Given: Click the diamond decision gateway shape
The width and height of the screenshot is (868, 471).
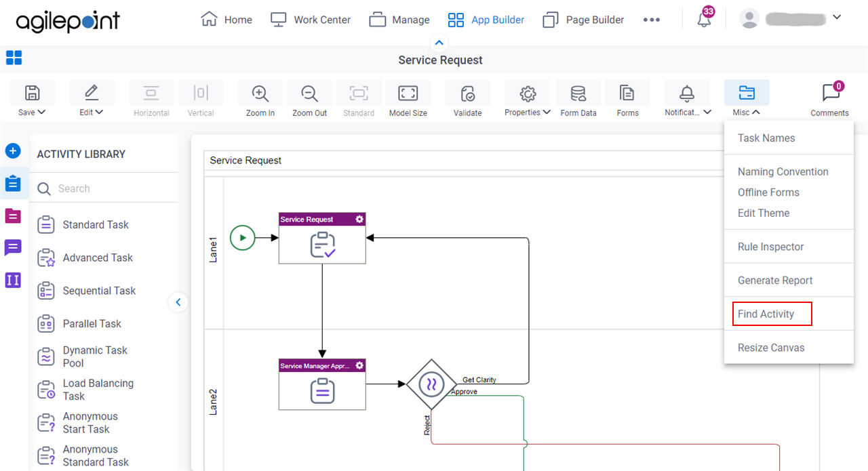Looking at the screenshot, I should [x=431, y=384].
